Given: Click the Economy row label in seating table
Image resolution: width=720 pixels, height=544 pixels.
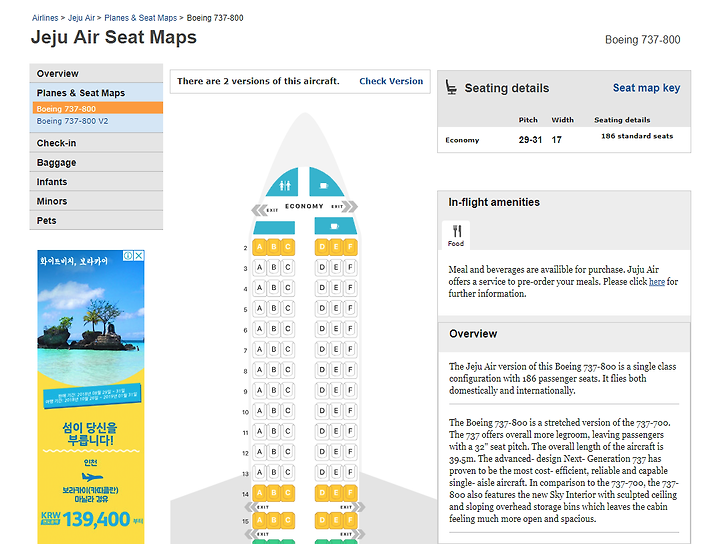Looking at the screenshot, I should click(x=462, y=140).
